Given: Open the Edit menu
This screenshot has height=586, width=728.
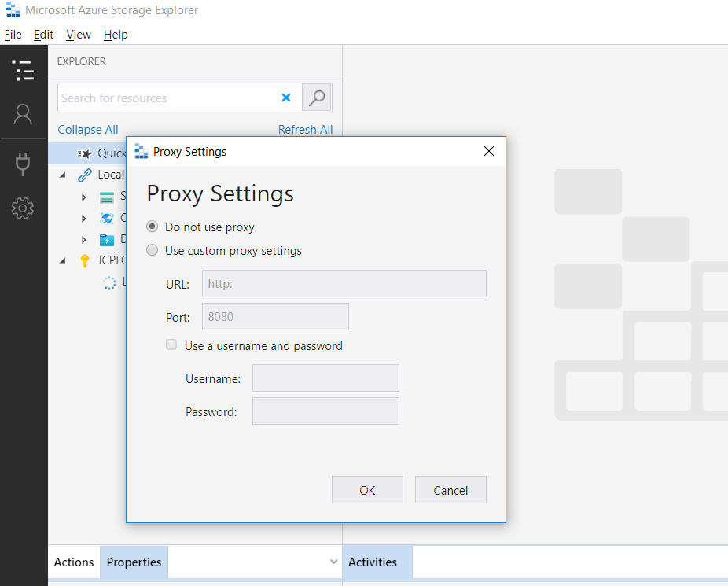Looking at the screenshot, I should coord(43,35).
